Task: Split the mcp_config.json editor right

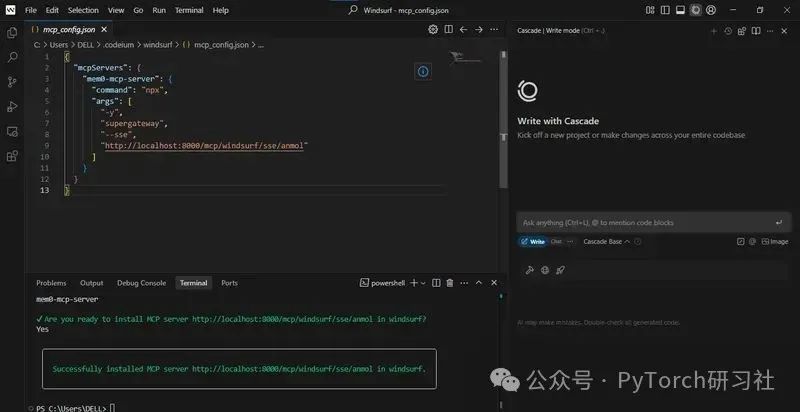Action: 448,30
